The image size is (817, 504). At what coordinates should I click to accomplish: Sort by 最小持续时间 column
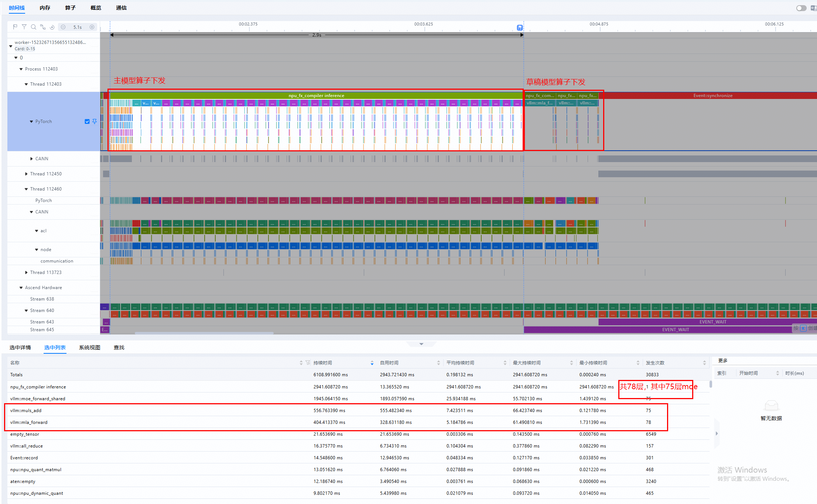coord(638,363)
